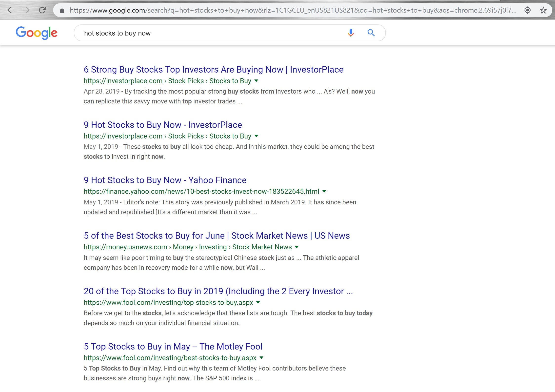This screenshot has height=392, width=555.
Task: Open '9 Hot Stocks to Buy Now - Yahoo Finance'
Action: [x=165, y=180]
